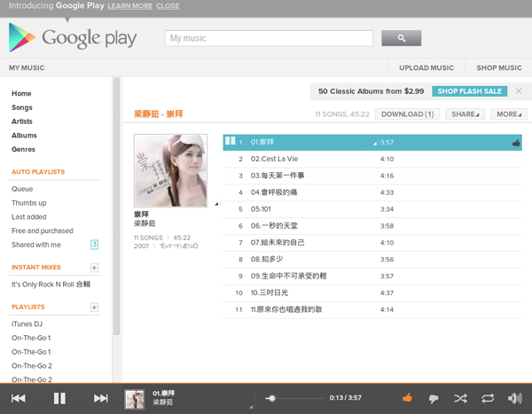Open Songs in sidebar

tap(22, 107)
